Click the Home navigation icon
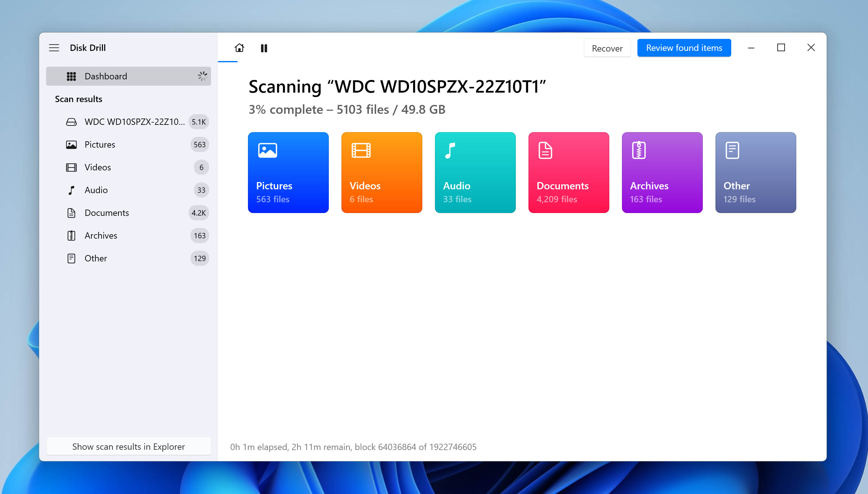868x494 pixels. [239, 48]
